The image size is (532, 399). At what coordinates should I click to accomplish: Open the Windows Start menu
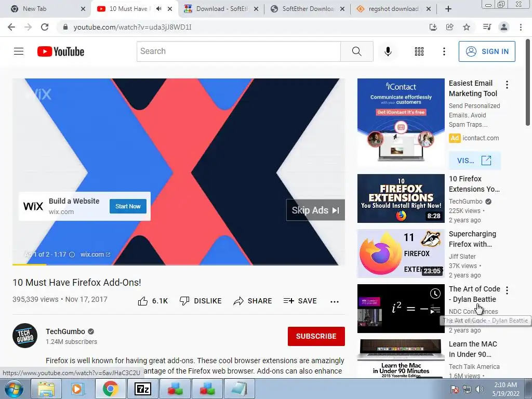coord(14,389)
